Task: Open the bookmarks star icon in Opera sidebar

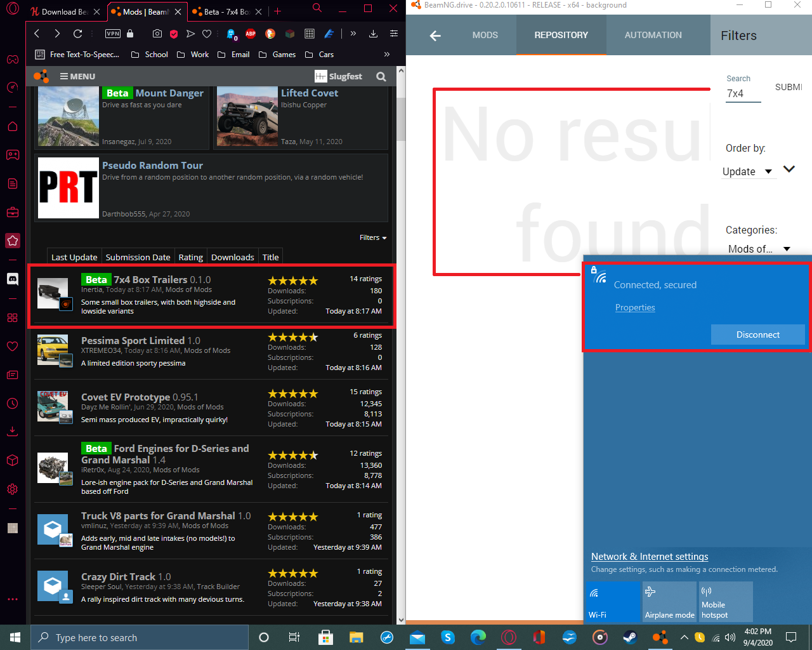Action: pos(13,241)
